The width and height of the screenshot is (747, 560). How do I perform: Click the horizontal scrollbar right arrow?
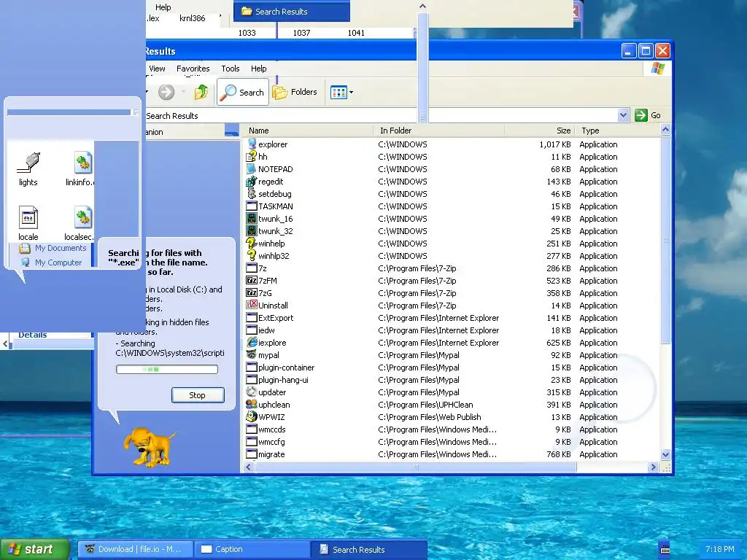(x=654, y=467)
